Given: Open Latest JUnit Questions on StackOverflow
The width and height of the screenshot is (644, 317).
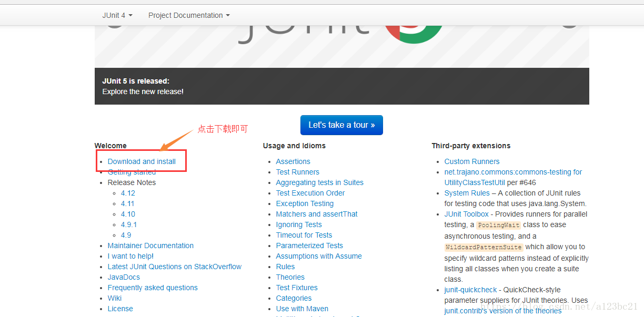Looking at the screenshot, I should pyautogui.click(x=175, y=267).
